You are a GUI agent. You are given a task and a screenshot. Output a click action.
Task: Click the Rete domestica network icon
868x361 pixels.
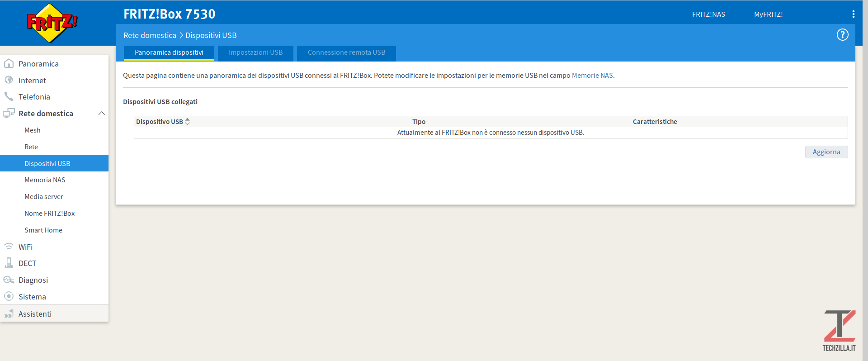click(x=9, y=113)
